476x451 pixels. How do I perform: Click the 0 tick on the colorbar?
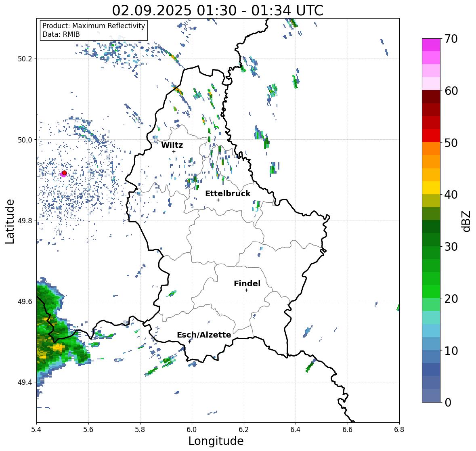[x=448, y=403]
